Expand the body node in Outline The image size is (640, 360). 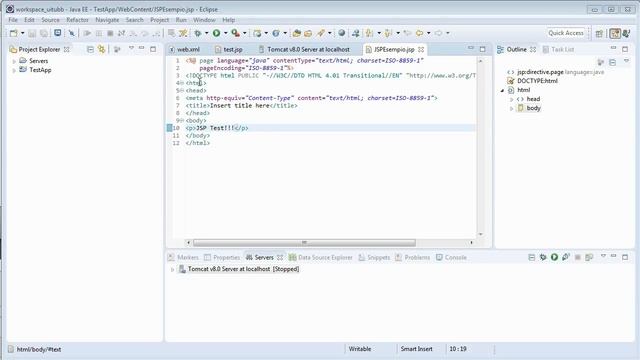(x=511, y=108)
